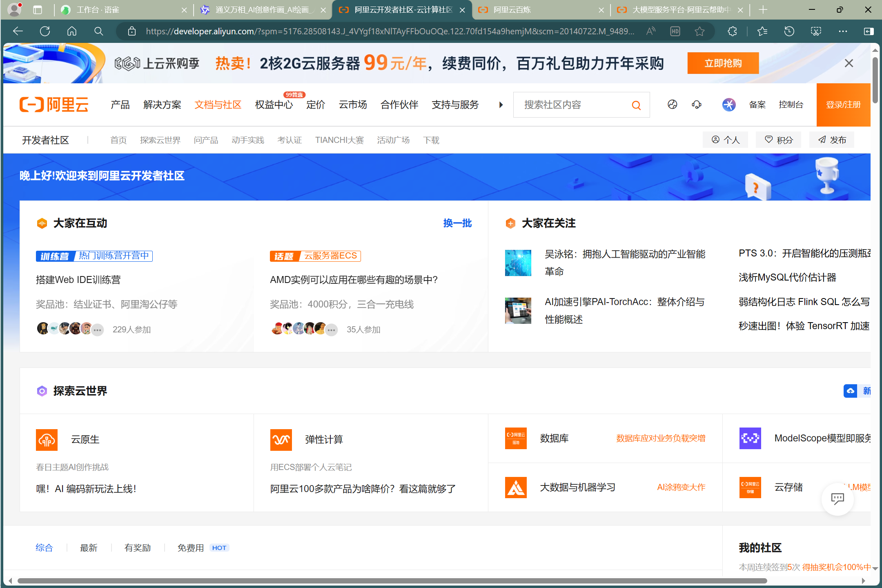Screen dimensions: 882x588
Task: Open browser extensions puzzle icon
Action: click(x=733, y=31)
